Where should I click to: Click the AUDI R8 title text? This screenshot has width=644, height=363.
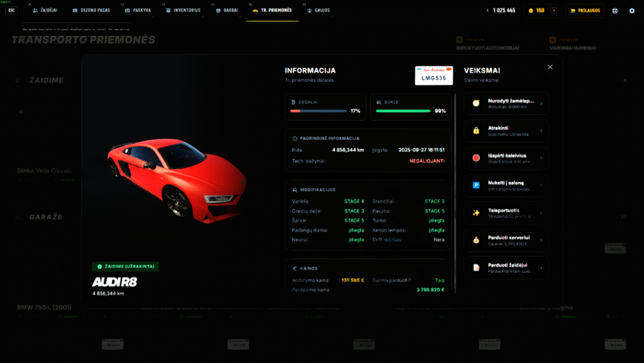[115, 282]
